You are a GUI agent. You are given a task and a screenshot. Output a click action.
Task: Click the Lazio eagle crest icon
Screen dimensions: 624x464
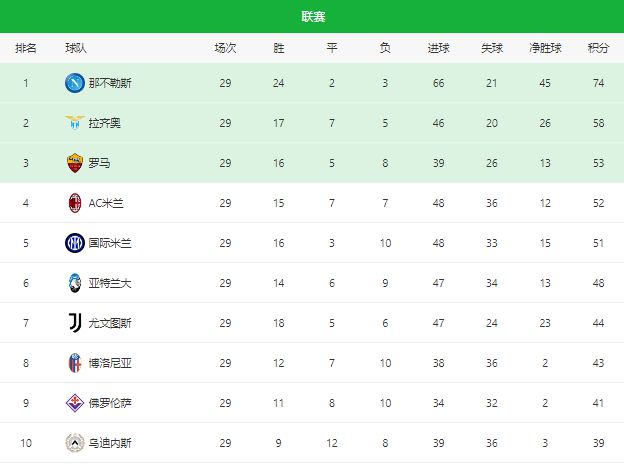point(75,123)
